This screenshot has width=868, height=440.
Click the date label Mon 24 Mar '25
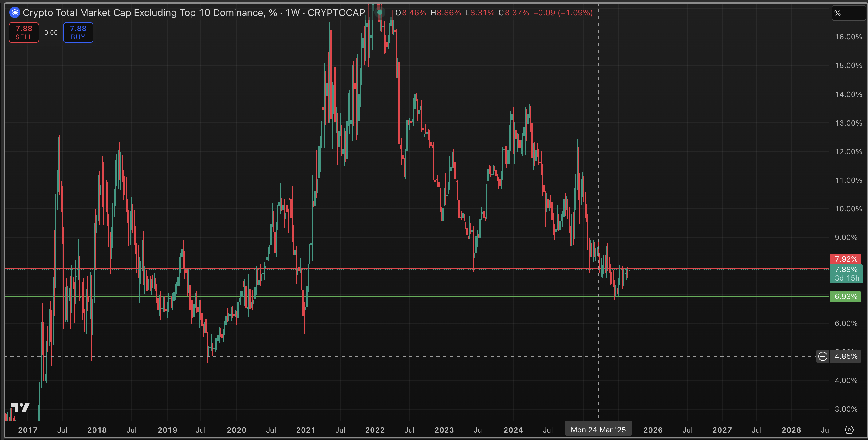(x=598, y=430)
